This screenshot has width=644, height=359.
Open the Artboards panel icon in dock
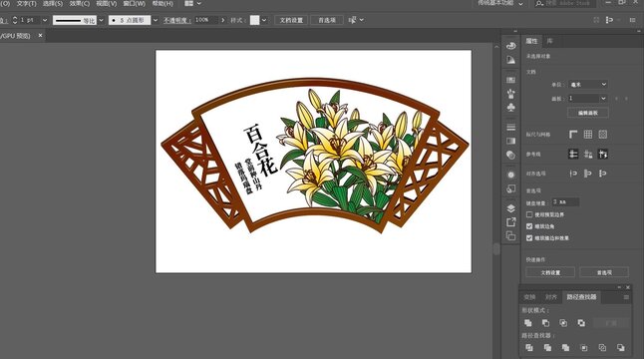click(x=511, y=235)
